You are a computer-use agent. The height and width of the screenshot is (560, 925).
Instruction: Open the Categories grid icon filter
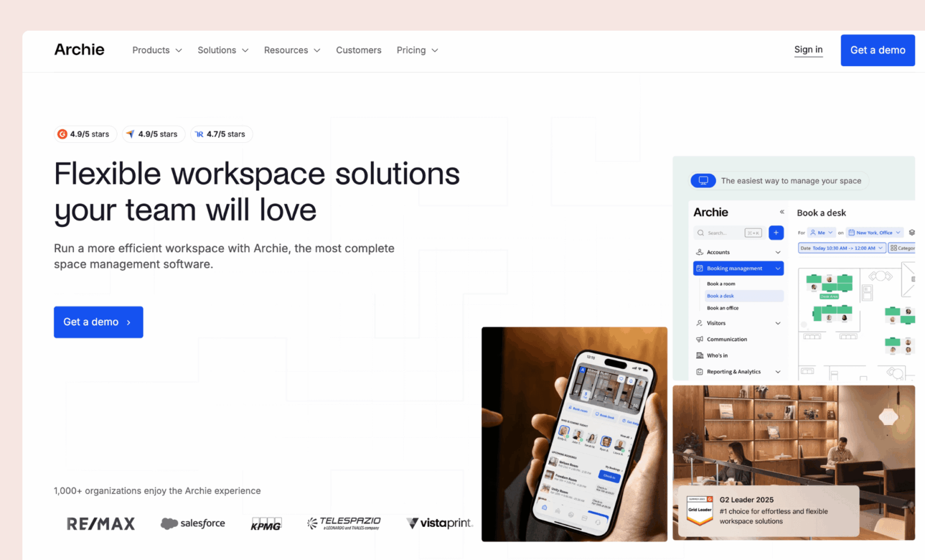(894, 247)
